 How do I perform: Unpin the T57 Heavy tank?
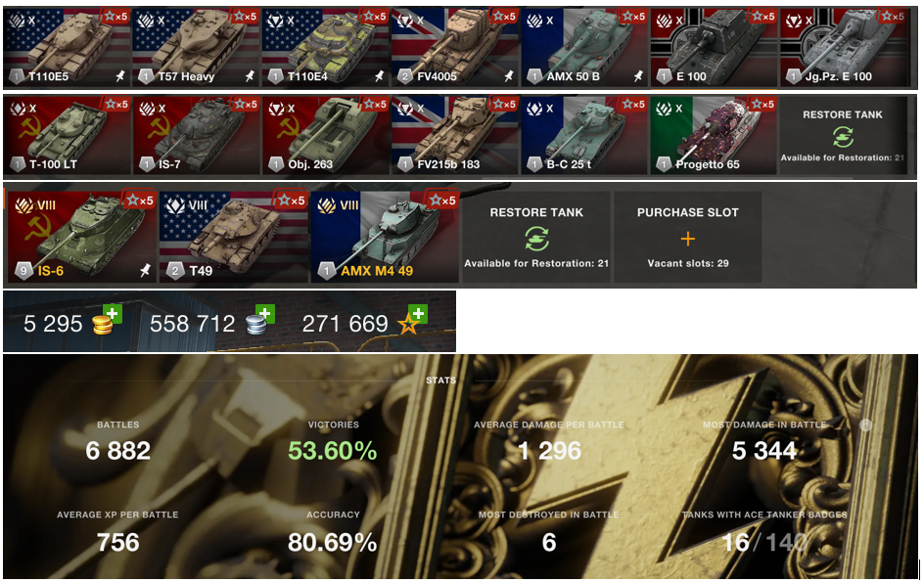(250, 75)
